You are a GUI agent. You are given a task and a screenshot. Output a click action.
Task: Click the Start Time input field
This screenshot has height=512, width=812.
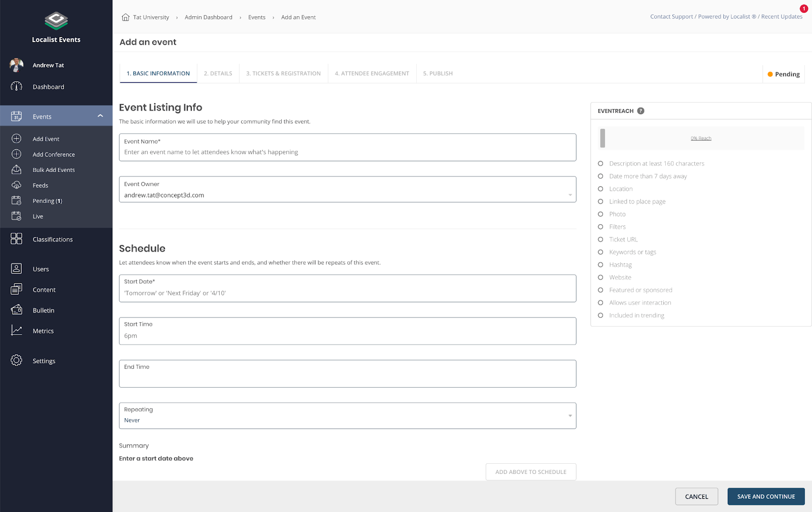348,331
